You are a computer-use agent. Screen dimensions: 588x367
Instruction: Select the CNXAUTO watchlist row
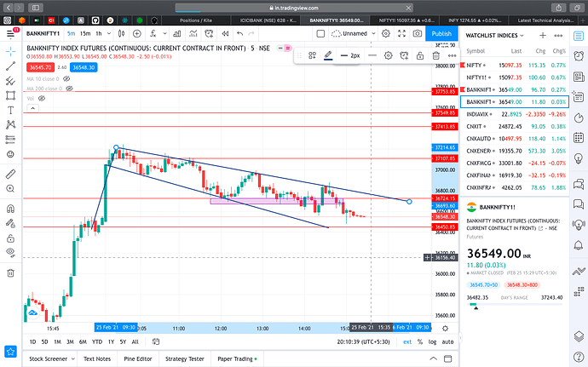click(515, 138)
